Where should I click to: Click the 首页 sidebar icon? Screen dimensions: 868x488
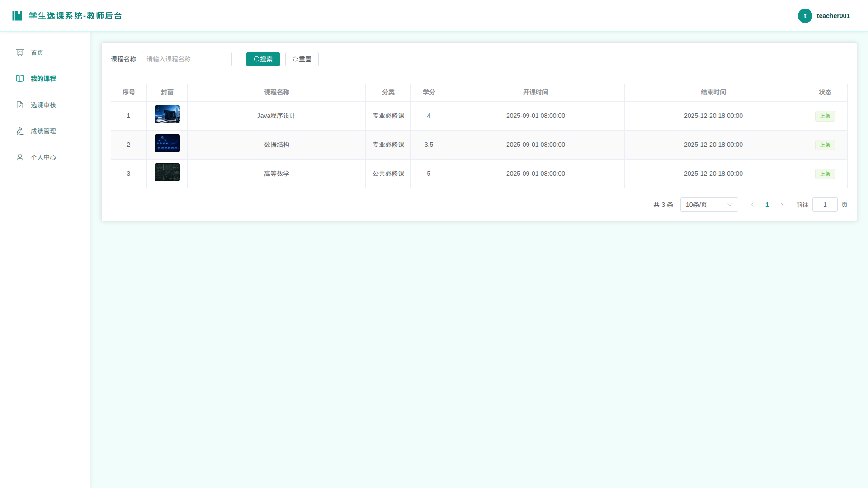click(20, 52)
